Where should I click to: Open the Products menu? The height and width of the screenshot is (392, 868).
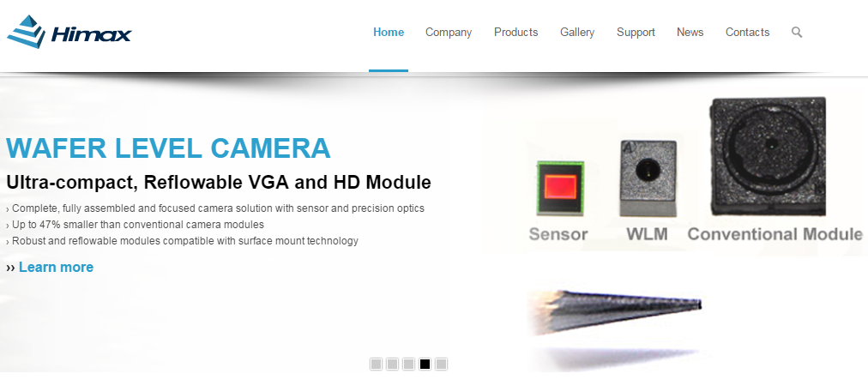(x=516, y=32)
